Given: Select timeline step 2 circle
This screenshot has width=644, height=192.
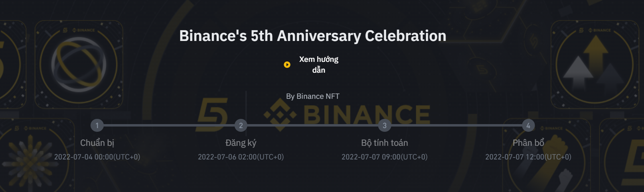Looking at the screenshot, I should 241,125.
